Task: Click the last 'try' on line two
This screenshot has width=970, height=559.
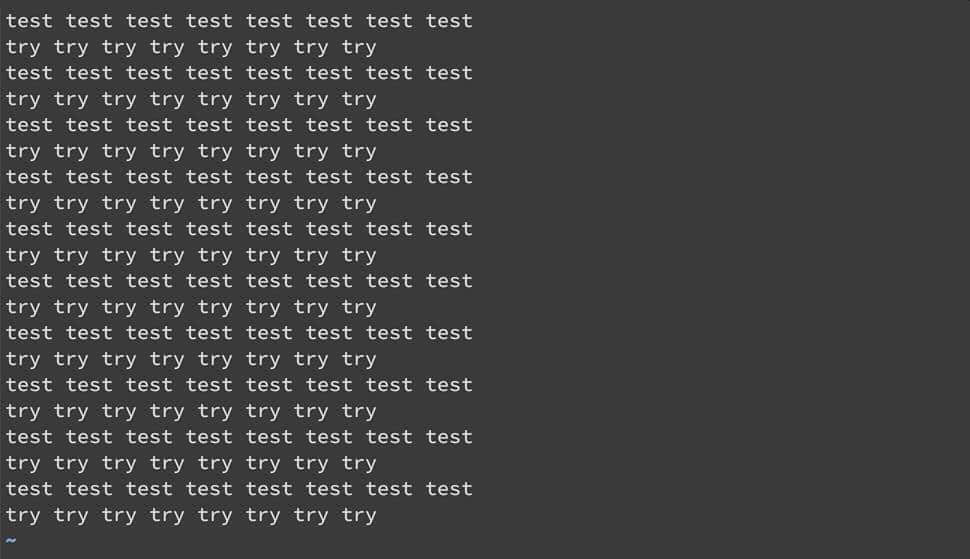Action: (359, 47)
